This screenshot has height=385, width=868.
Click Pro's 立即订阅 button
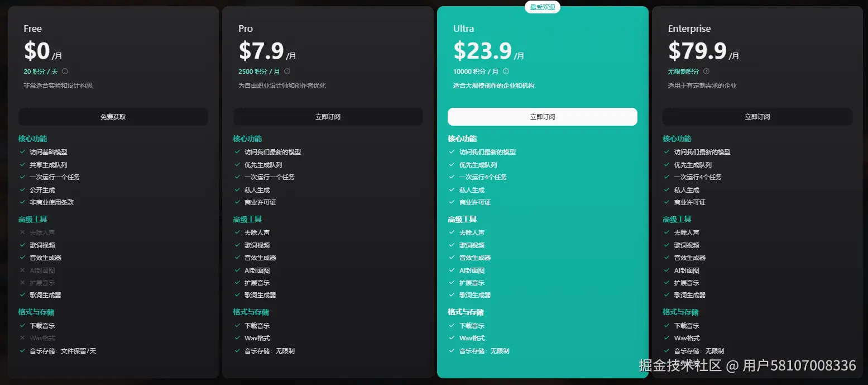coord(328,117)
